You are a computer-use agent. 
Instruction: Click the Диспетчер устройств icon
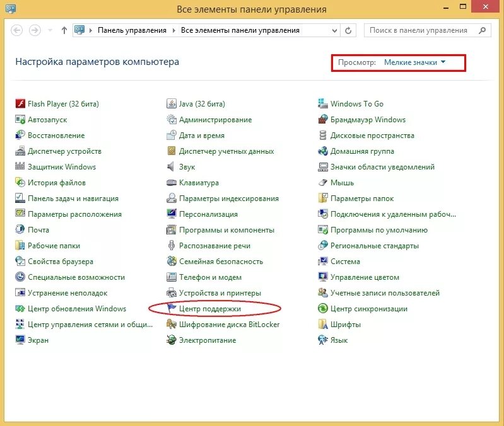pos(20,151)
